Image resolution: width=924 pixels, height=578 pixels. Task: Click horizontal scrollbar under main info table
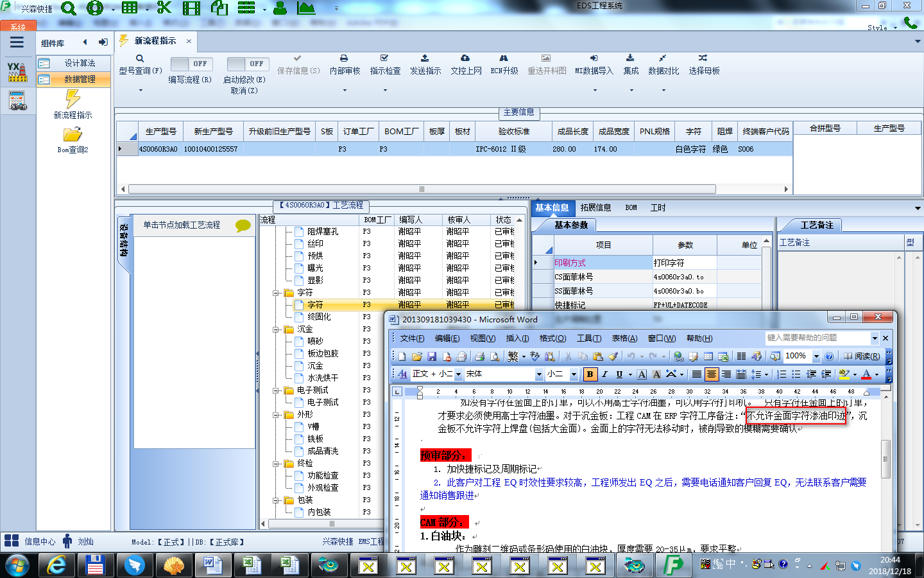pyautogui.click(x=422, y=189)
